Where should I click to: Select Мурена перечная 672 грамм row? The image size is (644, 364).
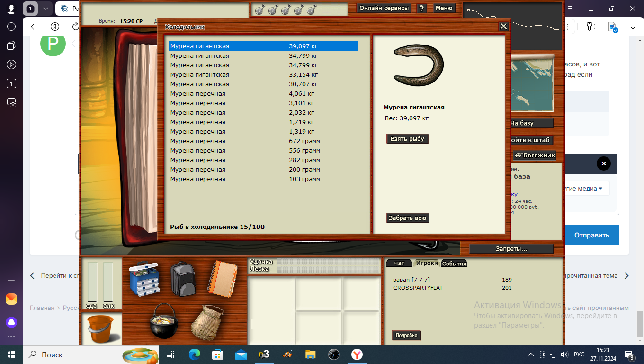click(264, 141)
